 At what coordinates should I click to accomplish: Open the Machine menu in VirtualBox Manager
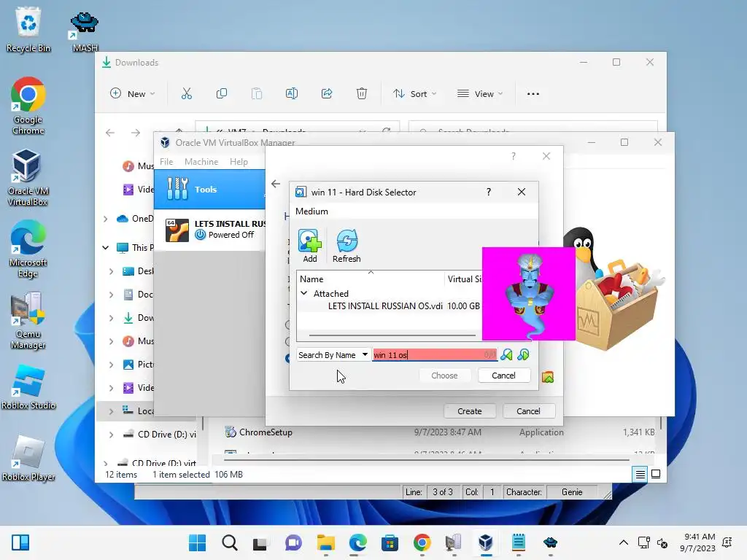pyautogui.click(x=201, y=162)
